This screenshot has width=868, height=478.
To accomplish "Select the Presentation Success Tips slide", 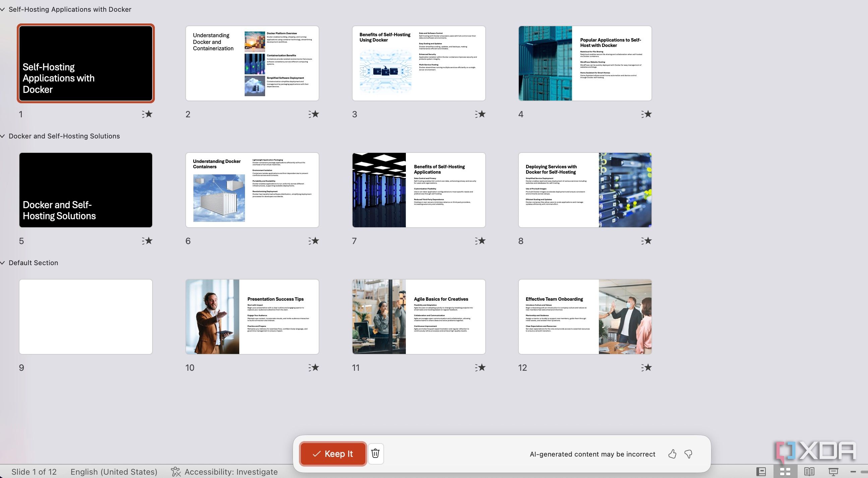I will click(252, 316).
